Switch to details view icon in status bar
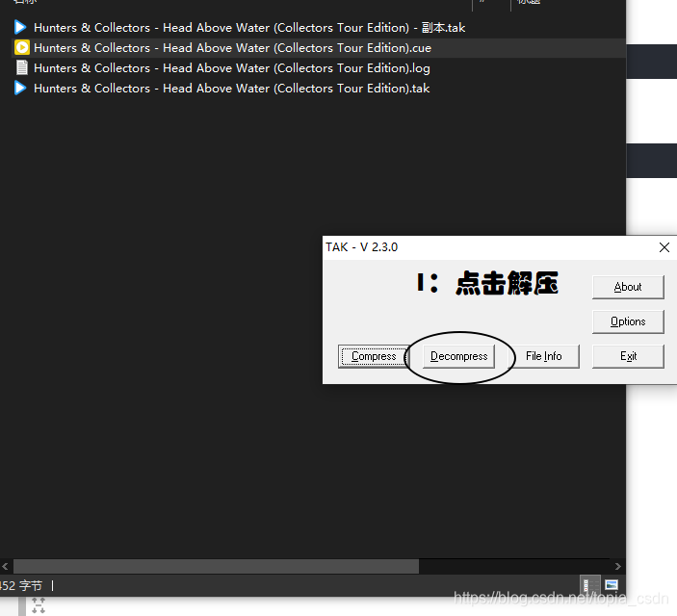The width and height of the screenshot is (677, 616). (x=589, y=585)
